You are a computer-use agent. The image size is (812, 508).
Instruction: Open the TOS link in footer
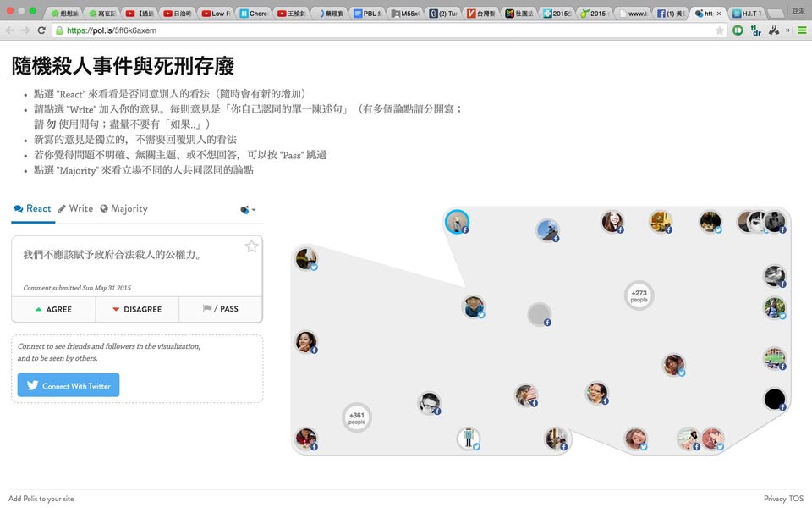pyautogui.click(x=796, y=499)
